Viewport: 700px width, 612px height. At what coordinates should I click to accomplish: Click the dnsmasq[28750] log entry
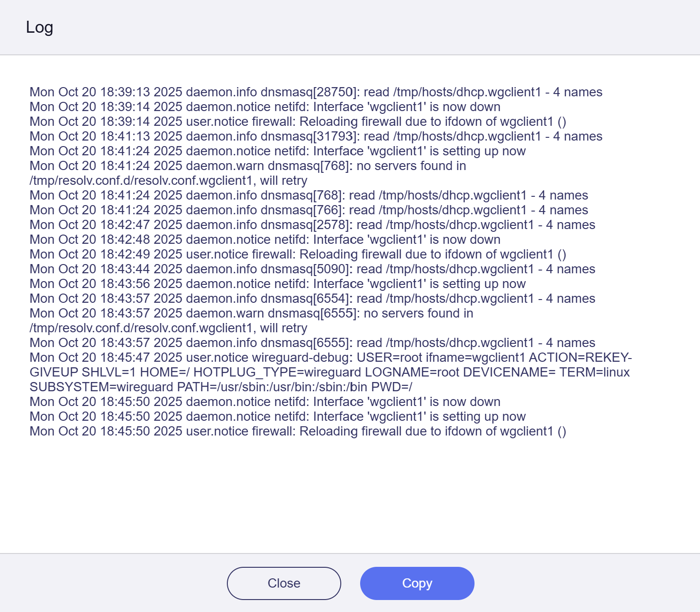[315, 92]
